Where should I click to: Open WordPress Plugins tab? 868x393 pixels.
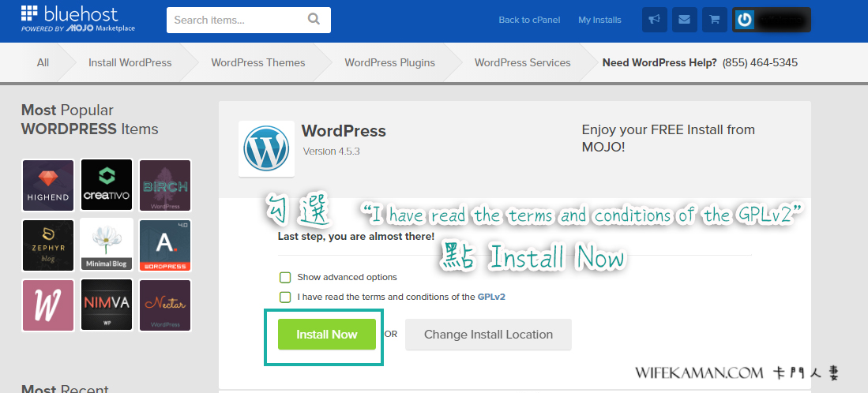[389, 62]
